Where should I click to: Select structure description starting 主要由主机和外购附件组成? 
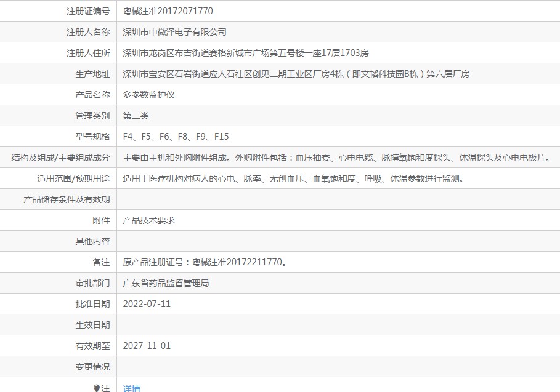tap(338, 158)
